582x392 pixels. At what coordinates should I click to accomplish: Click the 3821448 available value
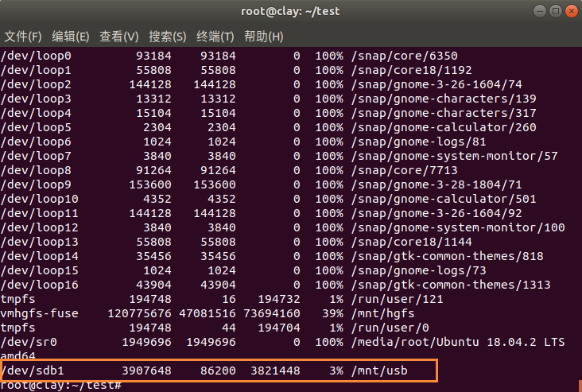pos(275,371)
